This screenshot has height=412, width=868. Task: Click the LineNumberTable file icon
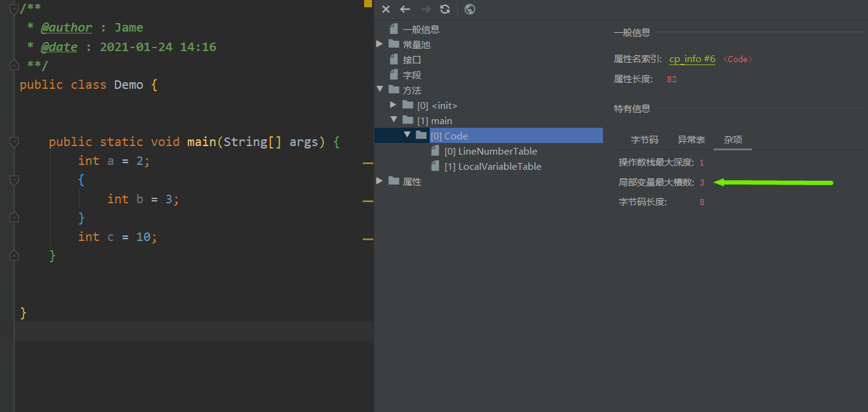point(435,150)
